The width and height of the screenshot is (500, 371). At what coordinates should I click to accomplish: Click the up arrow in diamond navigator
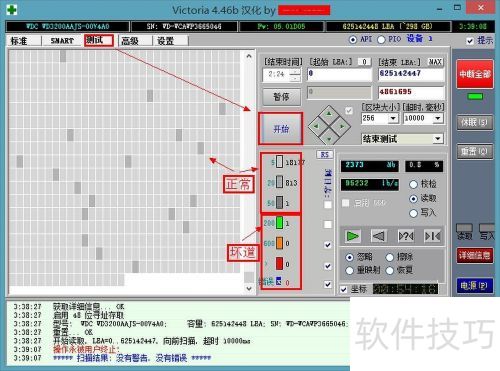coord(329,114)
